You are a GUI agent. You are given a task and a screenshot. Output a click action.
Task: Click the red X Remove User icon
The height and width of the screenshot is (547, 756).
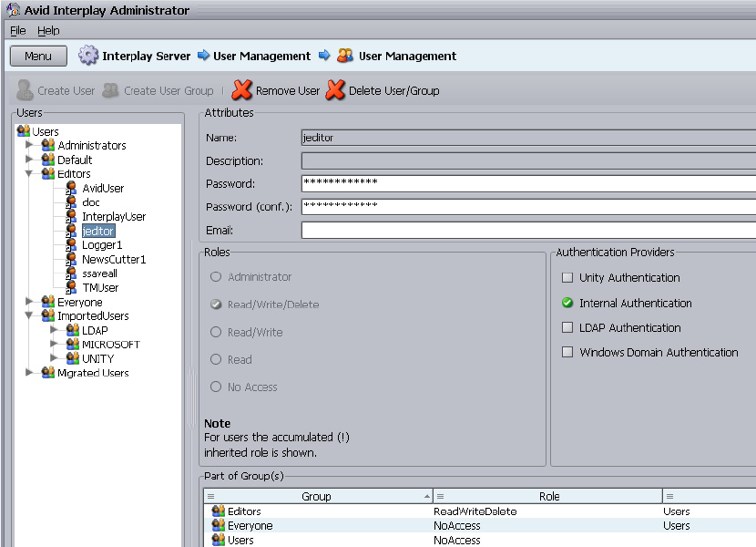pyautogui.click(x=242, y=89)
